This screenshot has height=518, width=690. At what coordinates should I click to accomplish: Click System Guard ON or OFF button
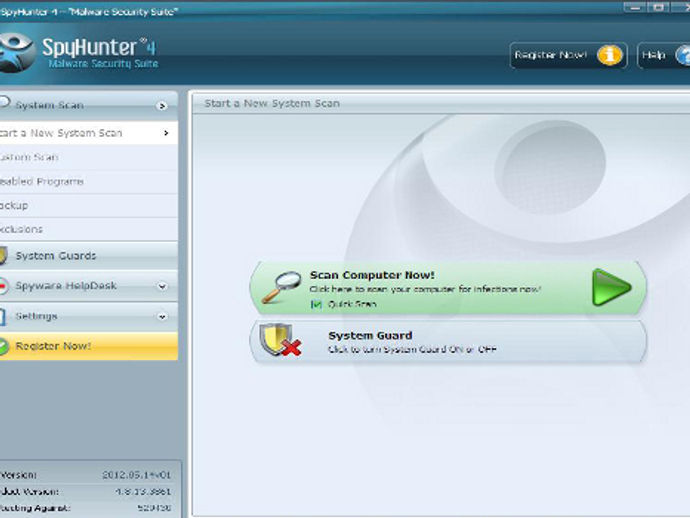coord(448,342)
